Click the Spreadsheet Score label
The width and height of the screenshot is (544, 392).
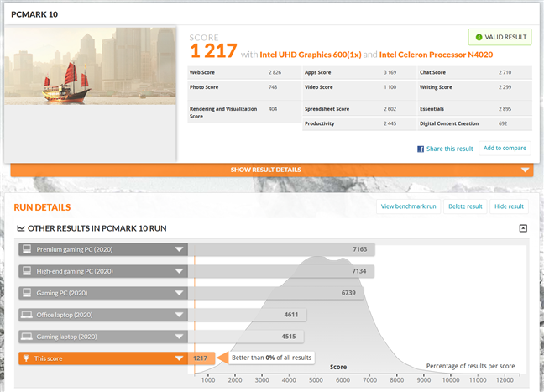click(327, 109)
